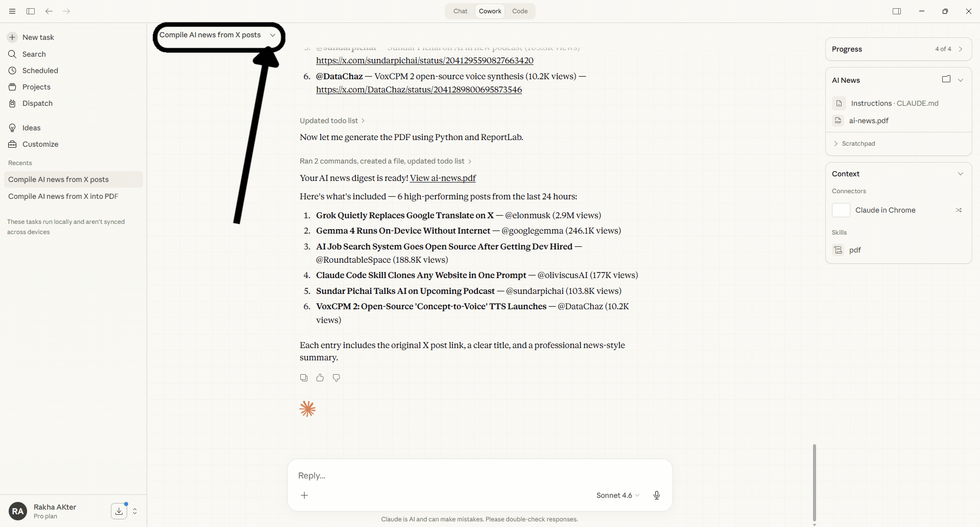The height and width of the screenshot is (527, 980).
Task: Start voice input with the microphone icon
Action: [x=657, y=495]
